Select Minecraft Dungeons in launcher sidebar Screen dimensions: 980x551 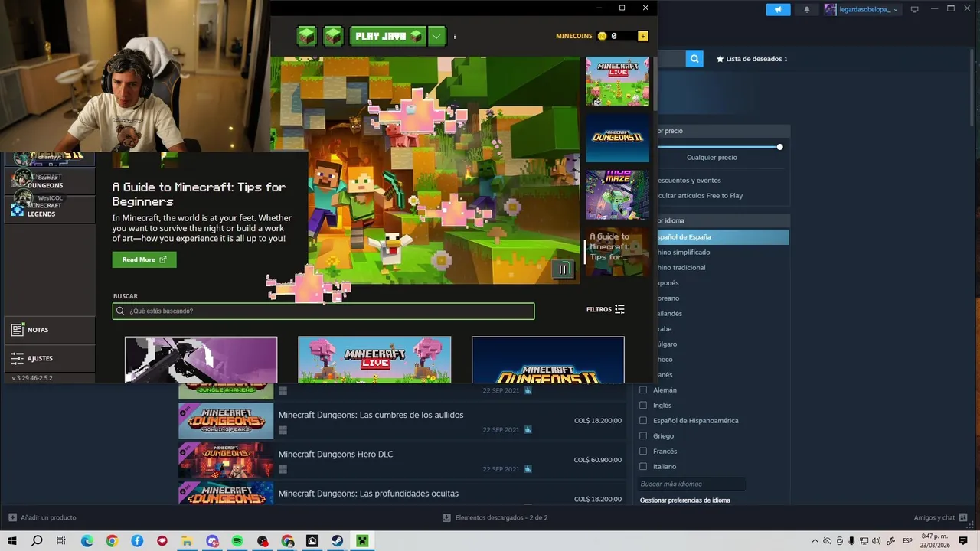(x=50, y=181)
